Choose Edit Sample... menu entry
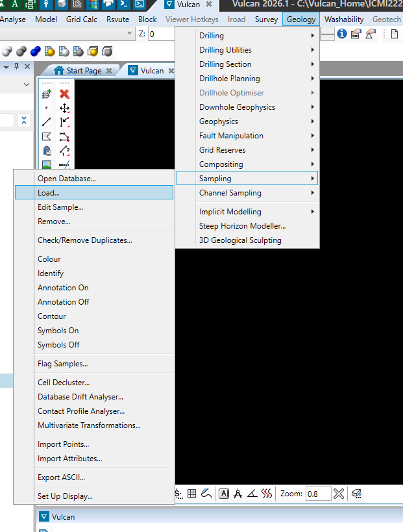The height and width of the screenshot is (532, 403). click(x=94, y=207)
